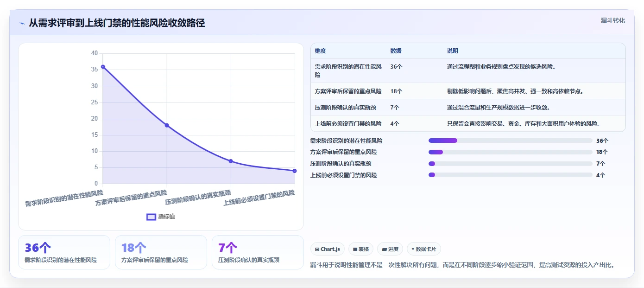Click the chart point at value 18
644x288 pixels.
pyautogui.click(x=167, y=125)
